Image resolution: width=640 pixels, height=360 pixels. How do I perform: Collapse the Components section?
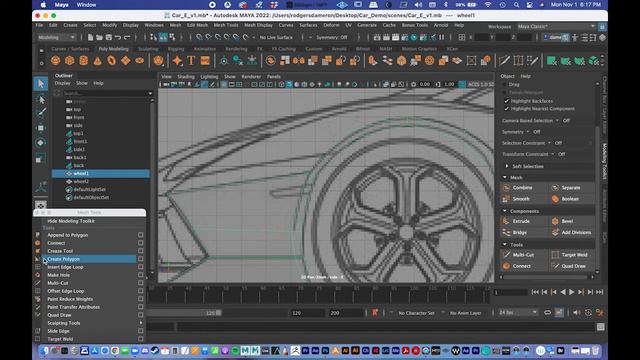click(x=505, y=211)
